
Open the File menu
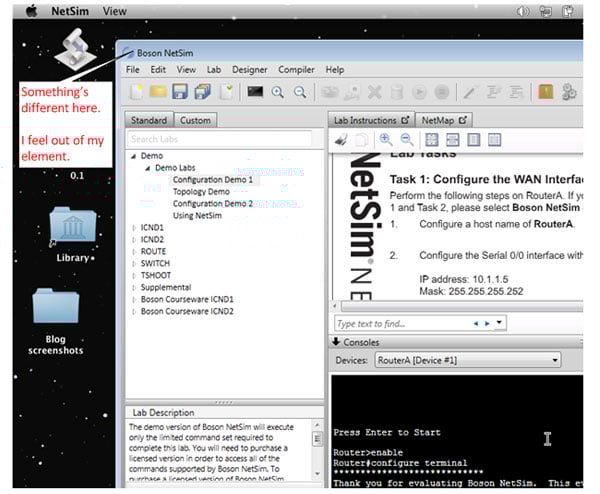pos(132,70)
